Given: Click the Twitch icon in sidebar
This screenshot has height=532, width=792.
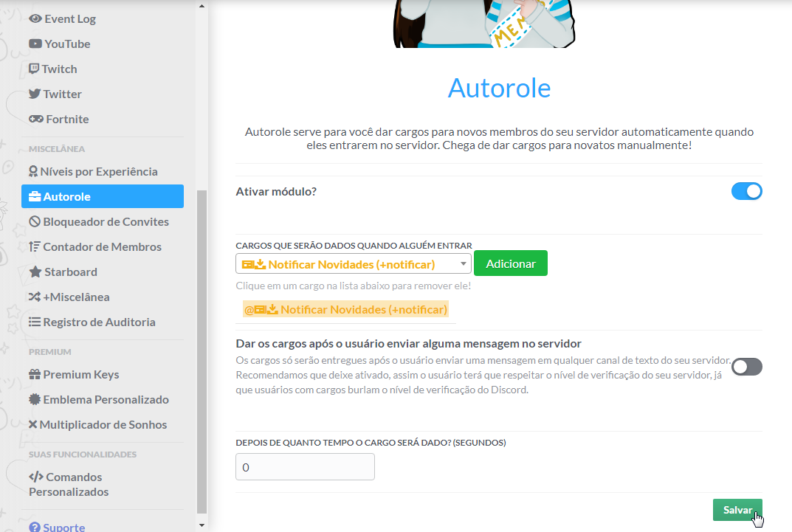Looking at the screenshot, I should click(34, 69).
